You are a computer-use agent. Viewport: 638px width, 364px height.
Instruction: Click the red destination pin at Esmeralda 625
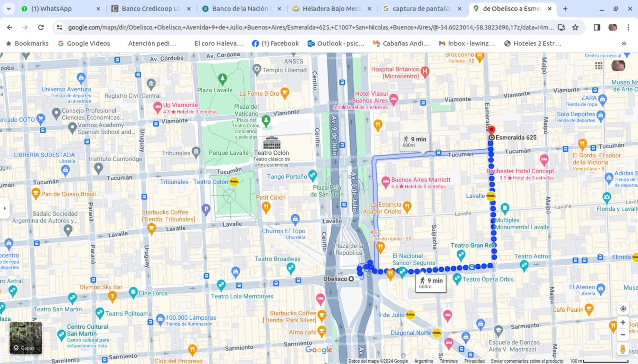[492, 130]
